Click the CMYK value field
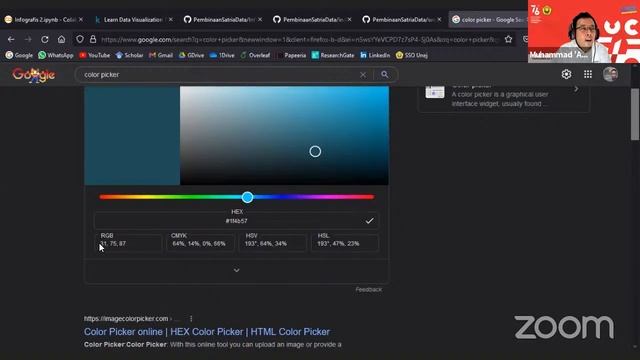This screenshot has width=640, height=360. click(200, 243)
